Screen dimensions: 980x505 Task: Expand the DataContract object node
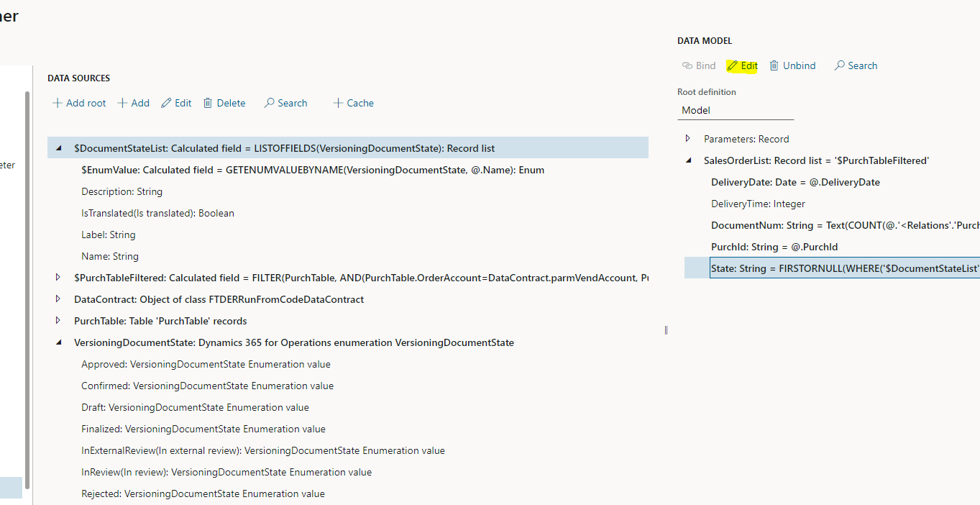coord(58,299)
